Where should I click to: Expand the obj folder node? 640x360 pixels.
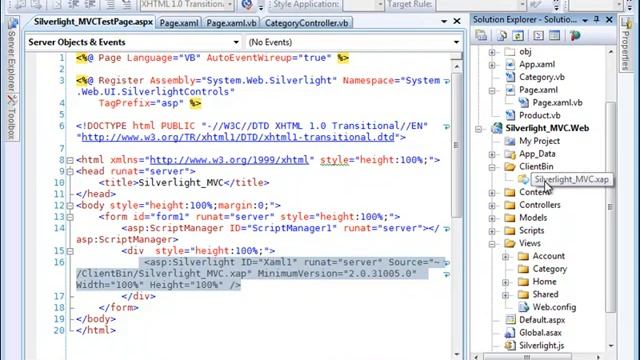492,52
